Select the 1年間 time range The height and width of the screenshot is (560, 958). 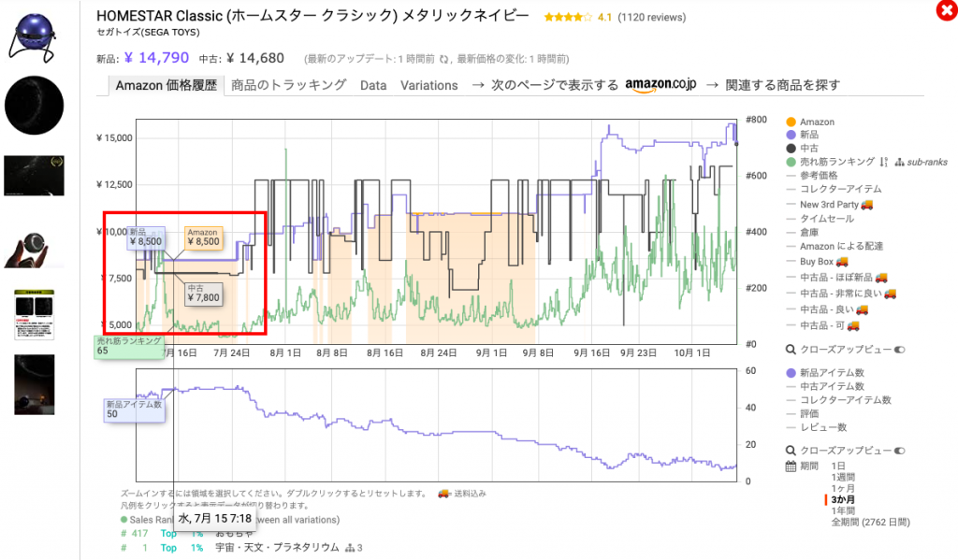845,510
